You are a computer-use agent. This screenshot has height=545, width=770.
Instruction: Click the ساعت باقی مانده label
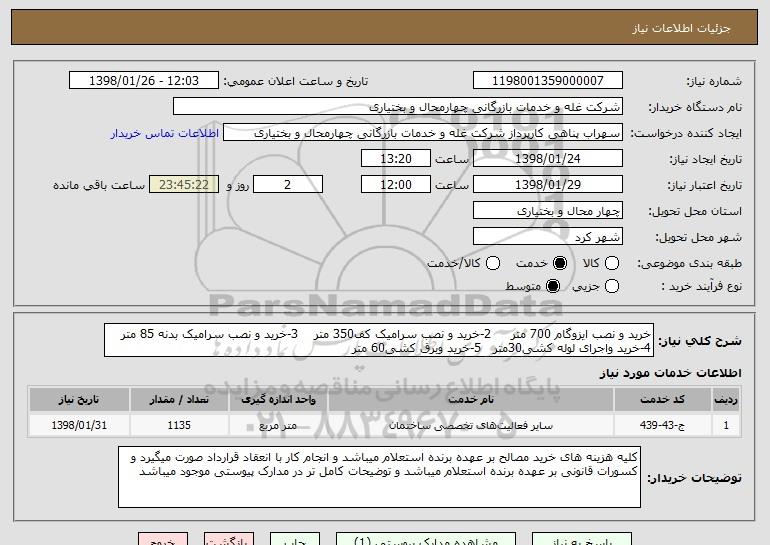(99, 185)
